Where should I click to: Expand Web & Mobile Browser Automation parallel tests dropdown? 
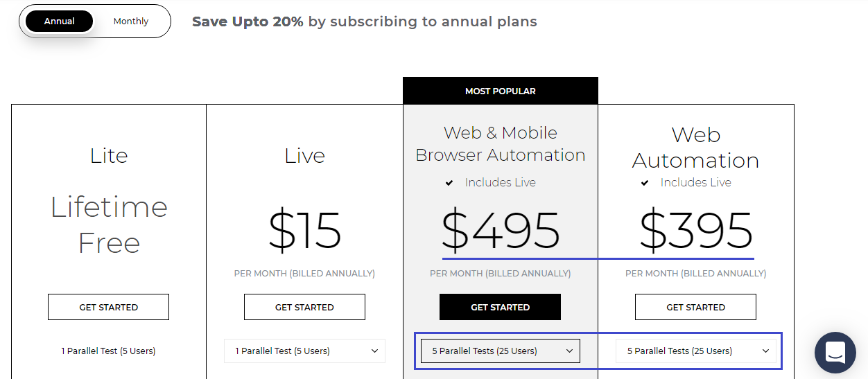[x=500, y=351]
